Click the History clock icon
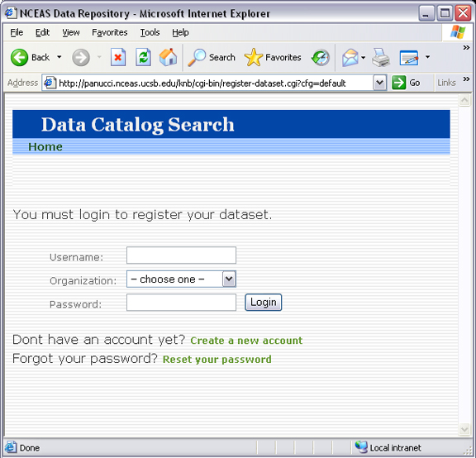 pyautogui.click(x=321, y=57)
